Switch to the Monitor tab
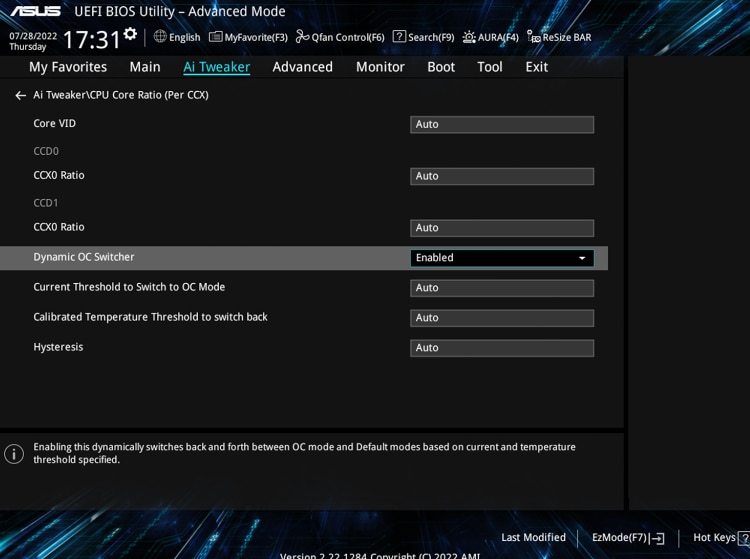The image size is (750, 559). [380, 67]
